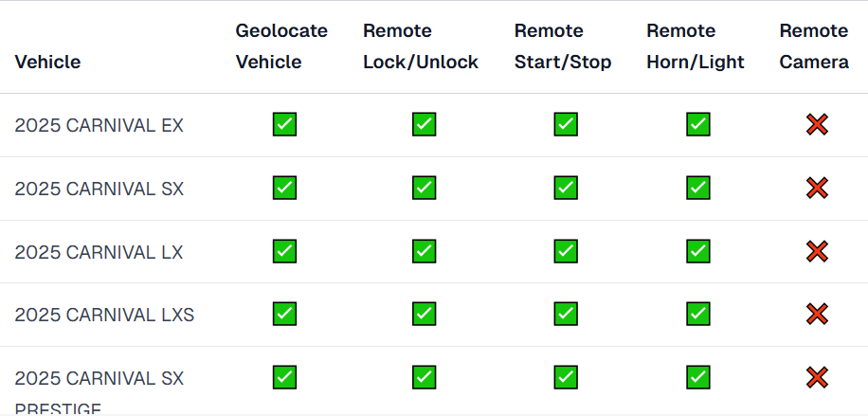Click the Remote Lock/Unlock column header
The width and height of the screenshot is (868, 416).
421,46
